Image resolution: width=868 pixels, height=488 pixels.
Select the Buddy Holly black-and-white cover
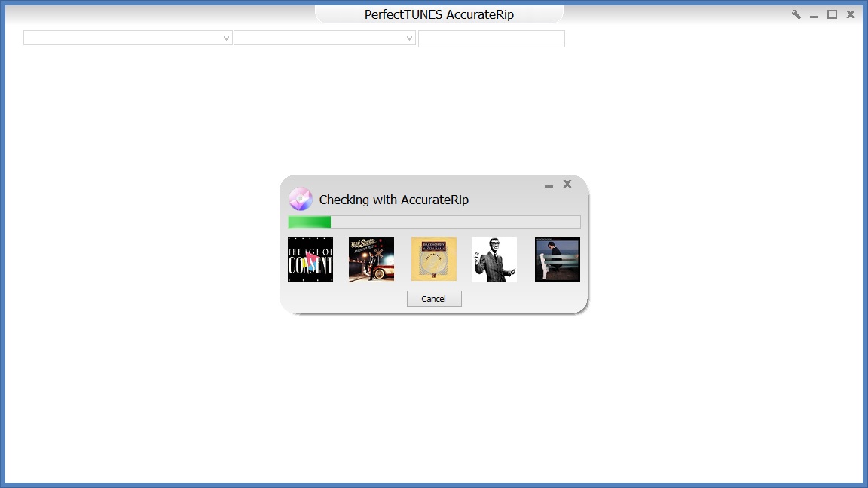(x=494, y=260)
